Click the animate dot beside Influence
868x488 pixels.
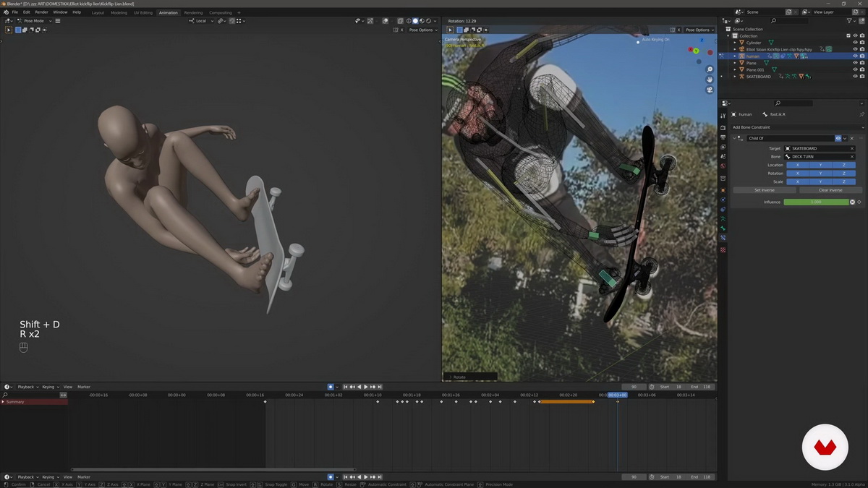(859, 202)
